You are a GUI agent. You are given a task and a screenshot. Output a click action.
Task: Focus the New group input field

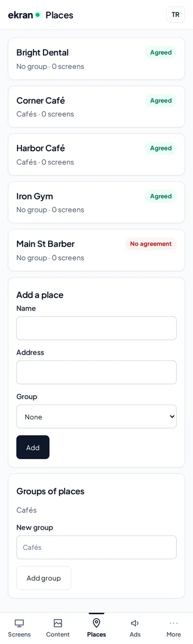click(x=96, y=547)
